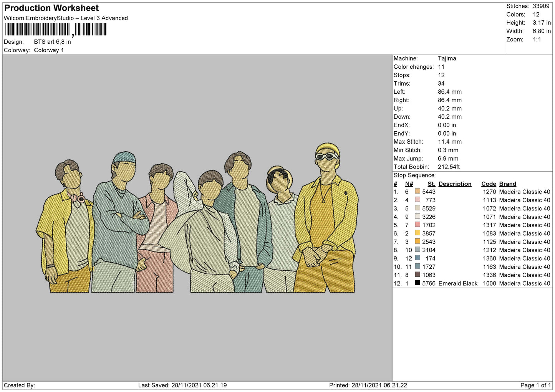Click stitch count 1063 in row 11
Image resolution: width=555 pixels, height=392 pixels.
pos(429,275)
